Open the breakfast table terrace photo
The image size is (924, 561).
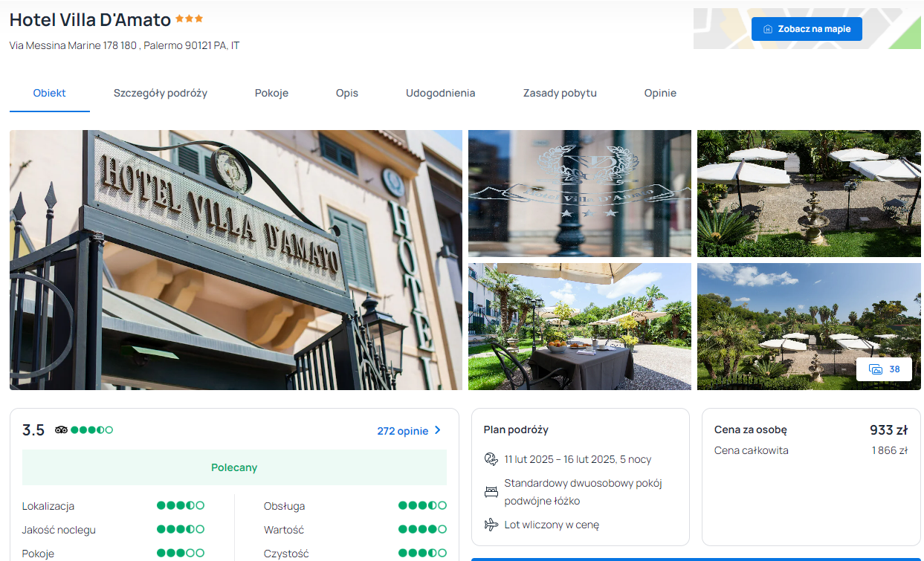(x=580, y=326)
